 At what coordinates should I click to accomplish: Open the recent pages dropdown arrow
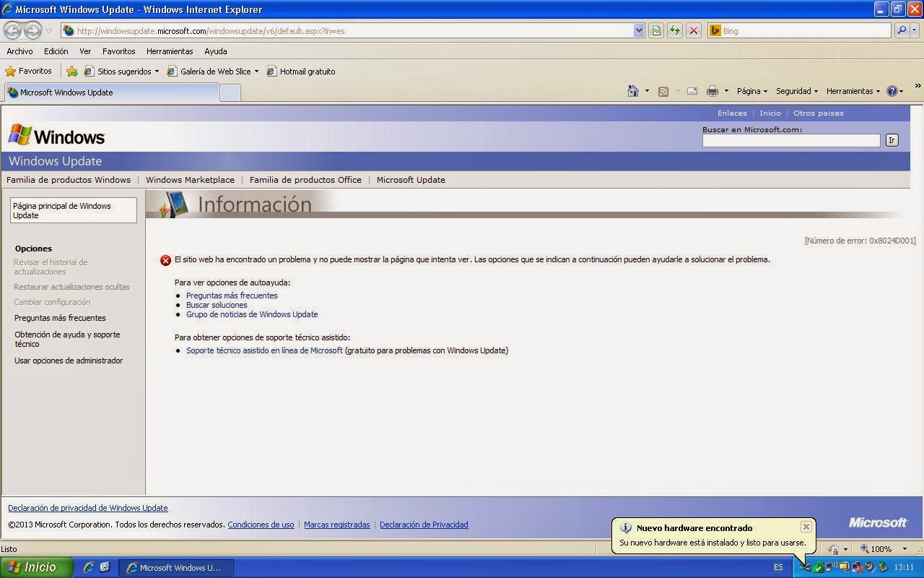pos(49,31)
